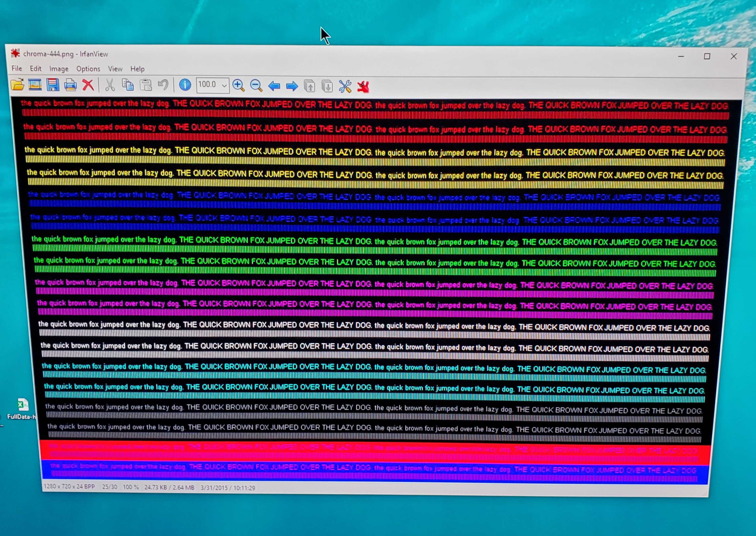Go to next image with right arrow
The height and width of the screenshot is (536, 756).
pyautogui.click(x=292, y=86)
